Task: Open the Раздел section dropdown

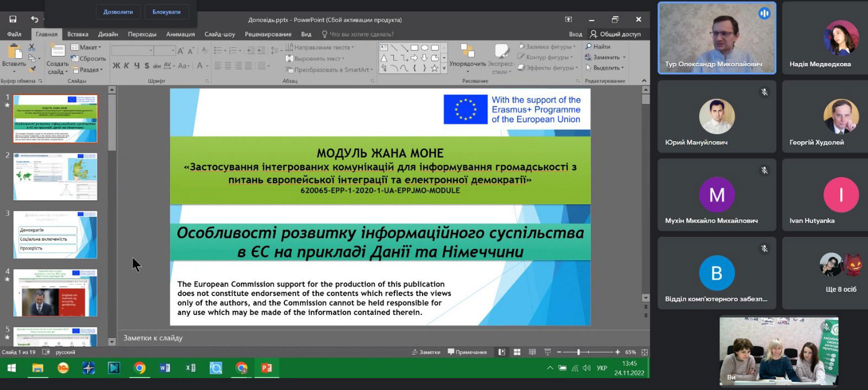Action: click(86, 70)
